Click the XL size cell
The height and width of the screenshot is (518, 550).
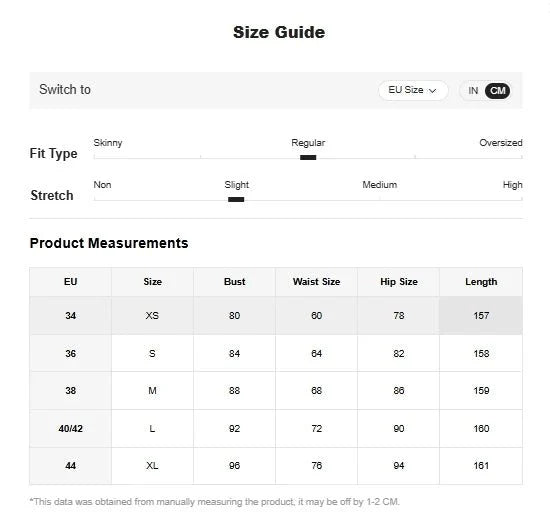(x=152, y=466)
